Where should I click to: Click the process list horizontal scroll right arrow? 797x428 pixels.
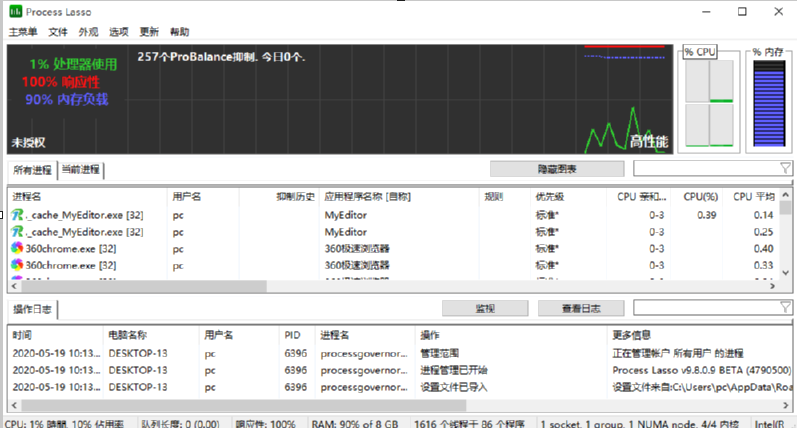(773, 286)
